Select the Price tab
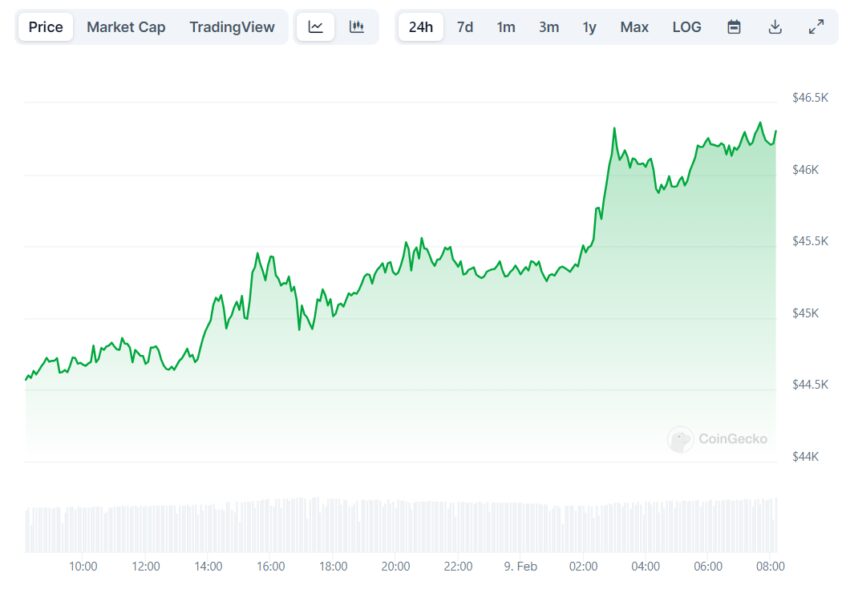The height and width of the screenshot is (593, 850). click(x=45, y=27)
